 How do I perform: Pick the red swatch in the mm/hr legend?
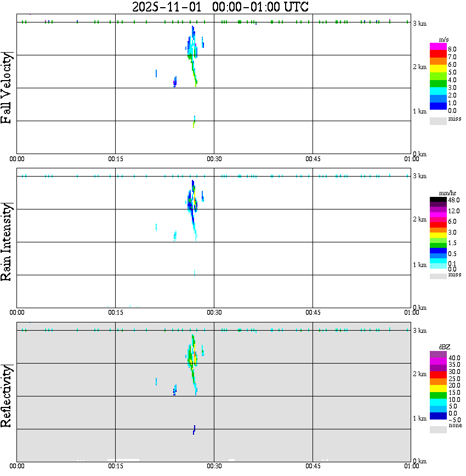[x=438, y=225]
